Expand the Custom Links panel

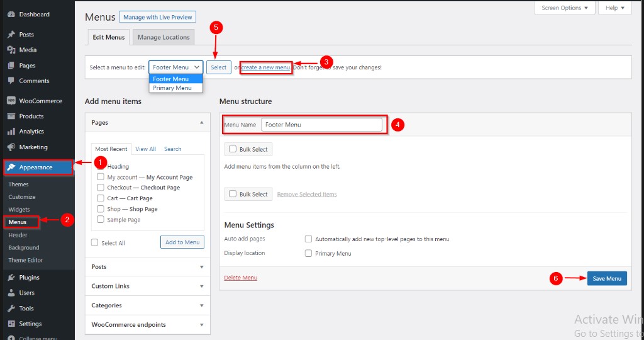tap(147, 286)
